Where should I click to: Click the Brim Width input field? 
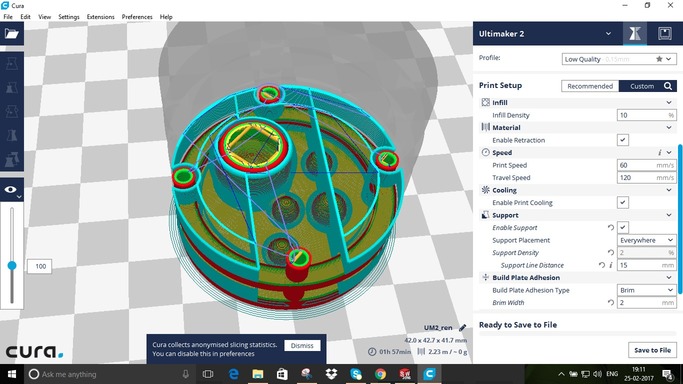pos(646,303)
